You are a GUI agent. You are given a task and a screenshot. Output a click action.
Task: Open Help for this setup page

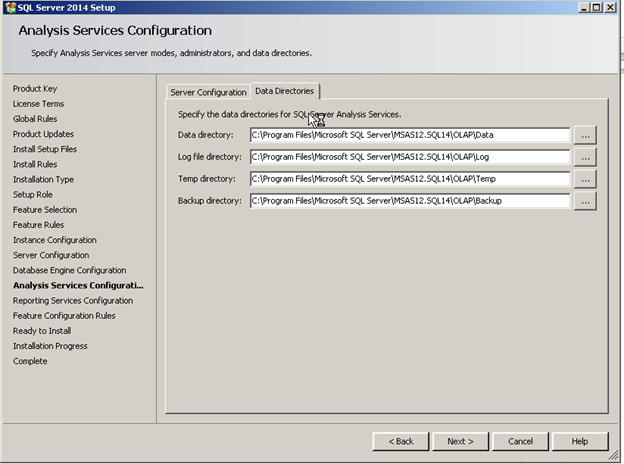coord(580,441)
